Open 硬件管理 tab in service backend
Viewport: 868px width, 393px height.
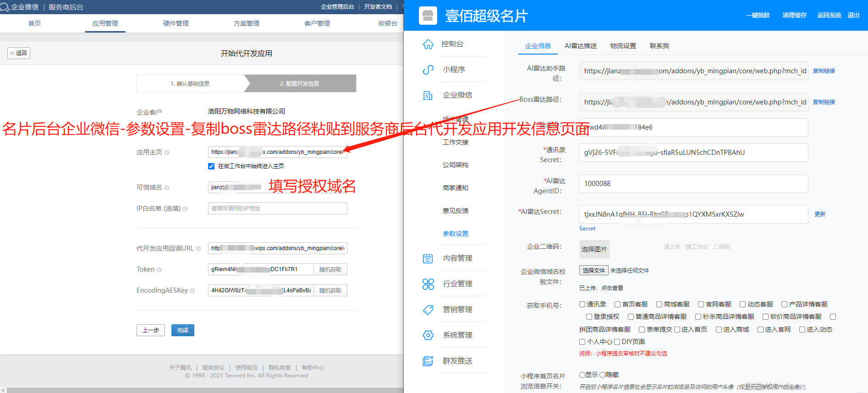(176, 23)
